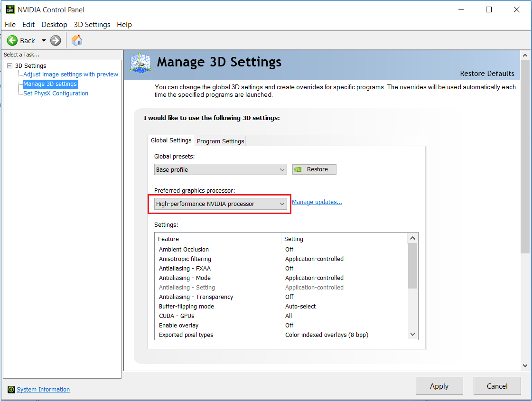Screen dimensions: 532x401
Task: Click the settings list scrollbar down arrow
Action: click(x=412, y=334)
